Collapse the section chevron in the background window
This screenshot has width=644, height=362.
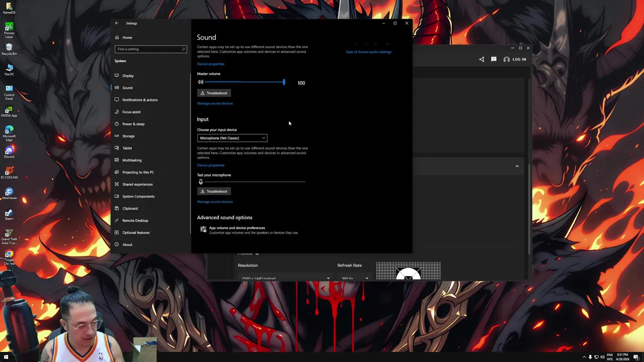(517, 166)
